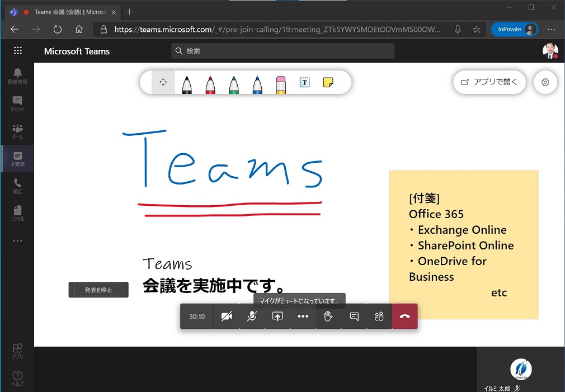Unmute the microphone
Viewport: 565px width, 392px height.
tap(252, 317)
